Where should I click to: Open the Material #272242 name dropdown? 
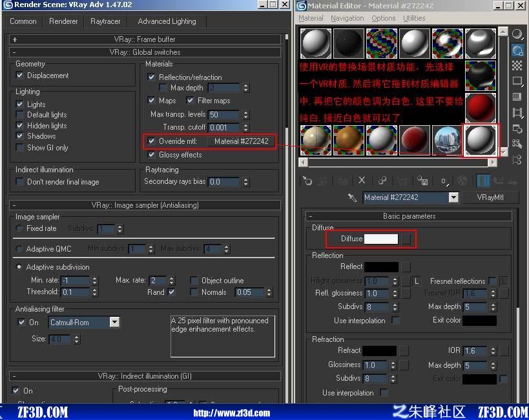coord(453,197)
